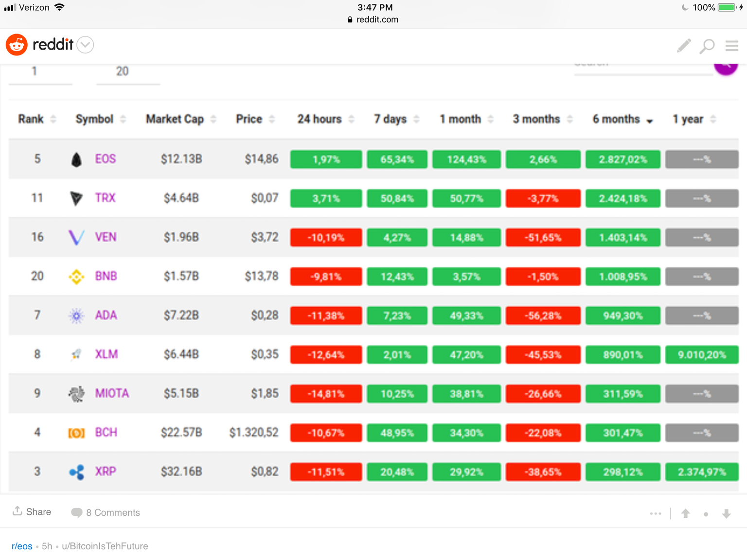Tap the green 2.827,02% EOS cell
Image resolution: width=747 pixels, height=560 pixels.
click(x=622, y=159)
